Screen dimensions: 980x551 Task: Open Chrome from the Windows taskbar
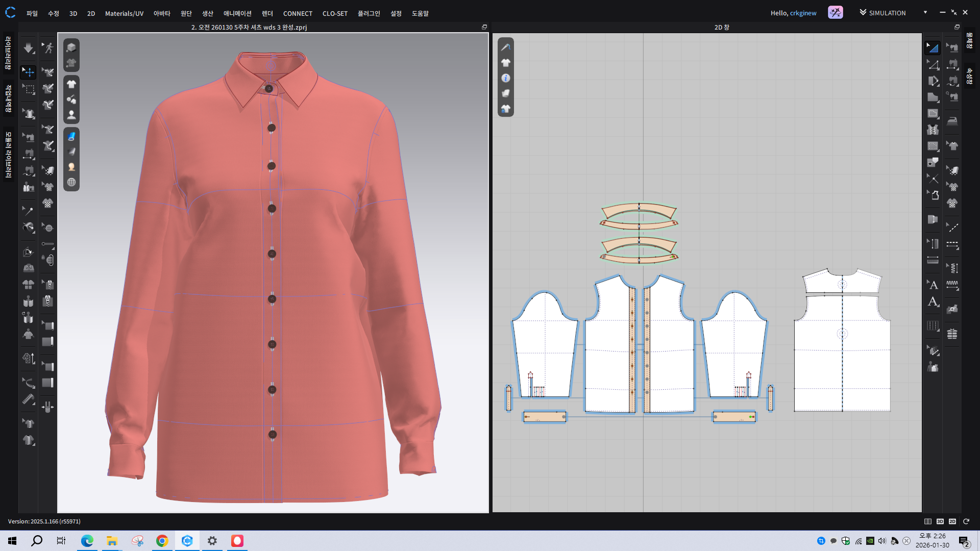coord(162,541)
